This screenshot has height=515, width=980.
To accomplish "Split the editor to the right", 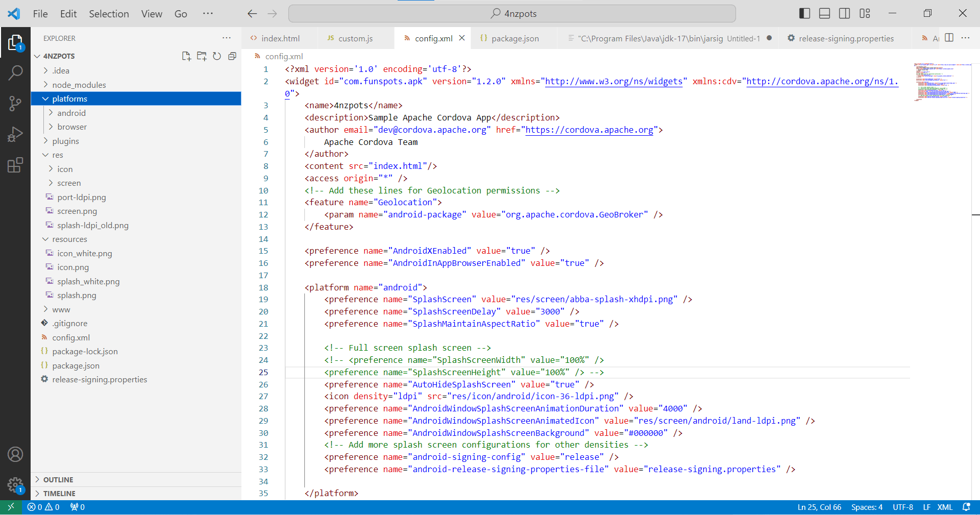I will click(949, 38).
